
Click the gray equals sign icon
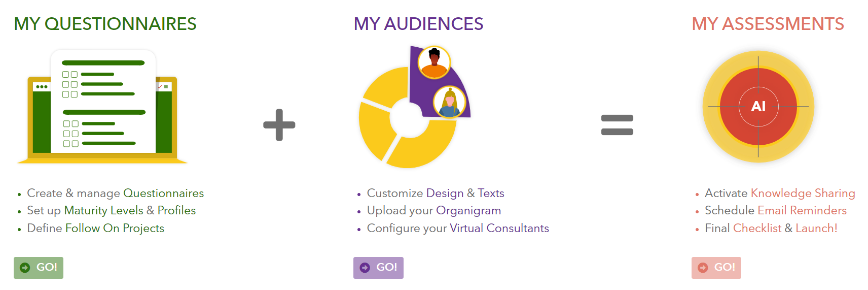pos(617,125)
